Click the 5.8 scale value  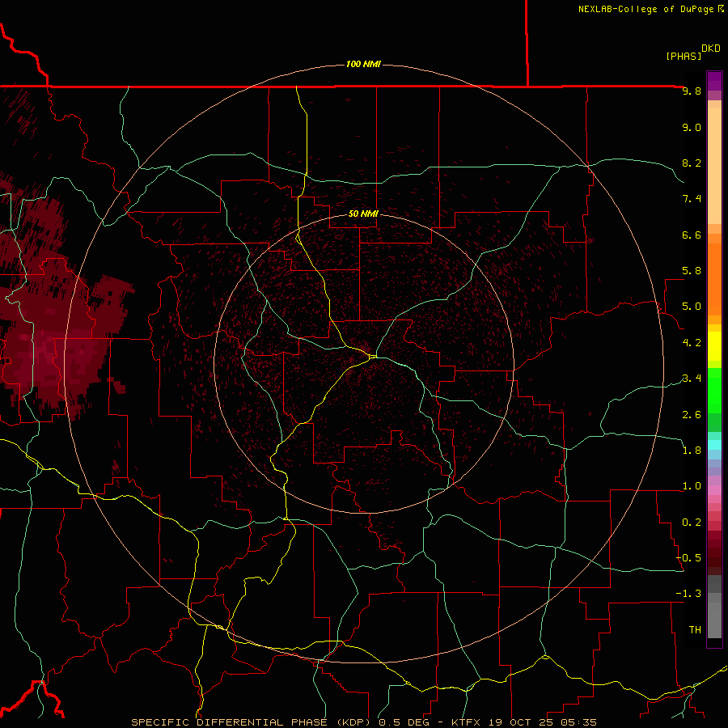pyautogui.click(x=692, y=271)
